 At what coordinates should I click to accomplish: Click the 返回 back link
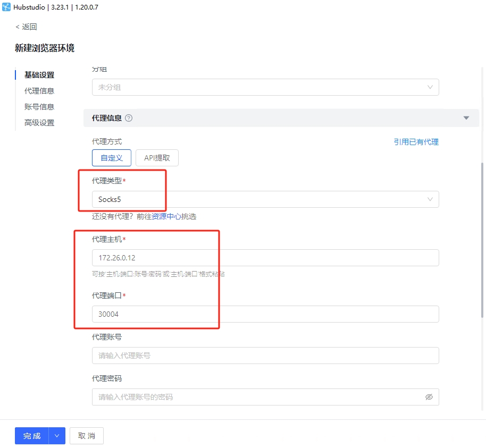click(26, 27)
